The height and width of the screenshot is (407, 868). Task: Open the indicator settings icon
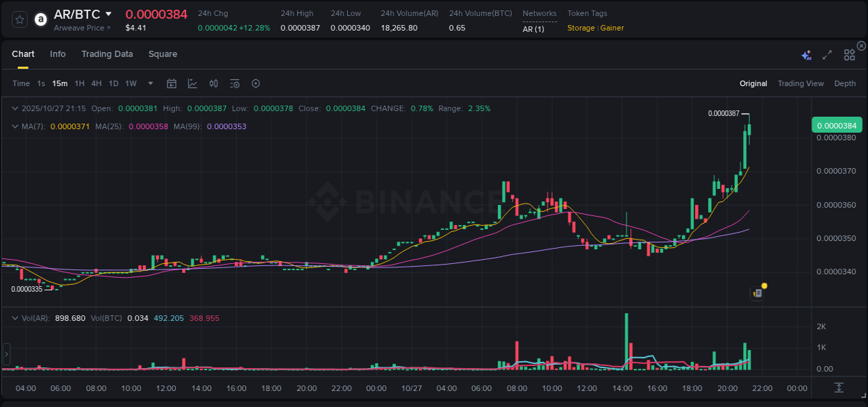coord(235,83)
